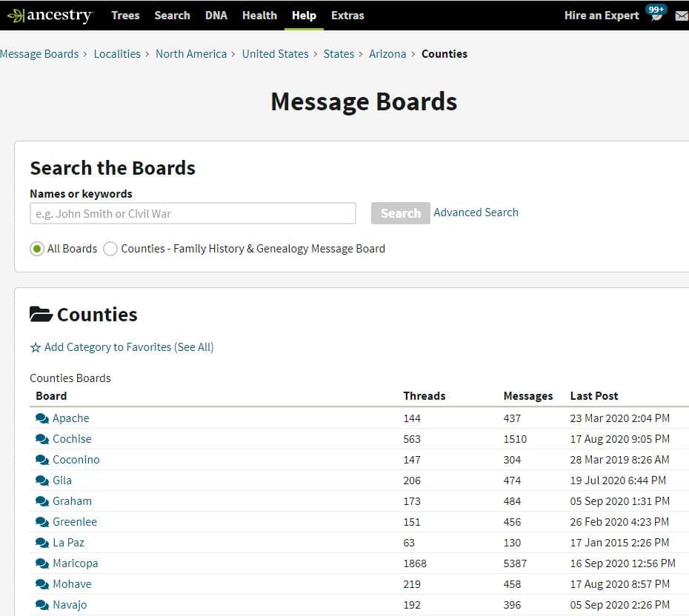Click the Counties open folder icon

(x=41, y=315)
